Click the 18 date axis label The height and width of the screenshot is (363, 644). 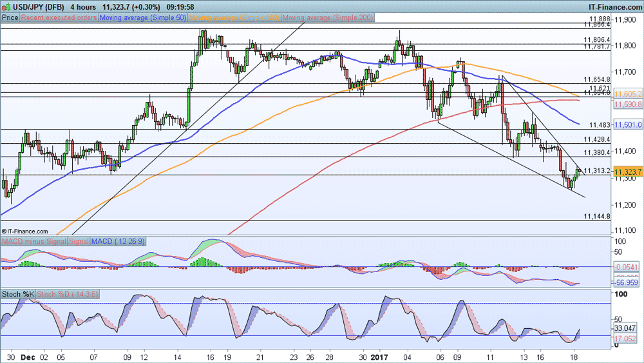[x=574, y=357]
